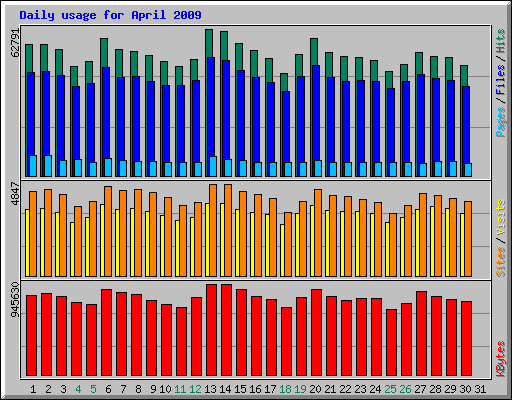Click day label 3 on the x-axis
This screenshot has width=512, height=400.
point(63,389)
